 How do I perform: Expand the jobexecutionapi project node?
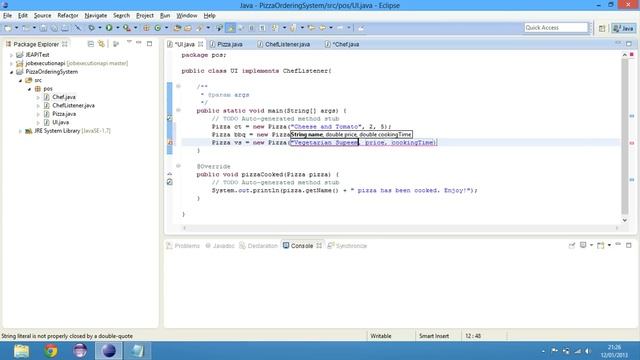click(11, 63)
